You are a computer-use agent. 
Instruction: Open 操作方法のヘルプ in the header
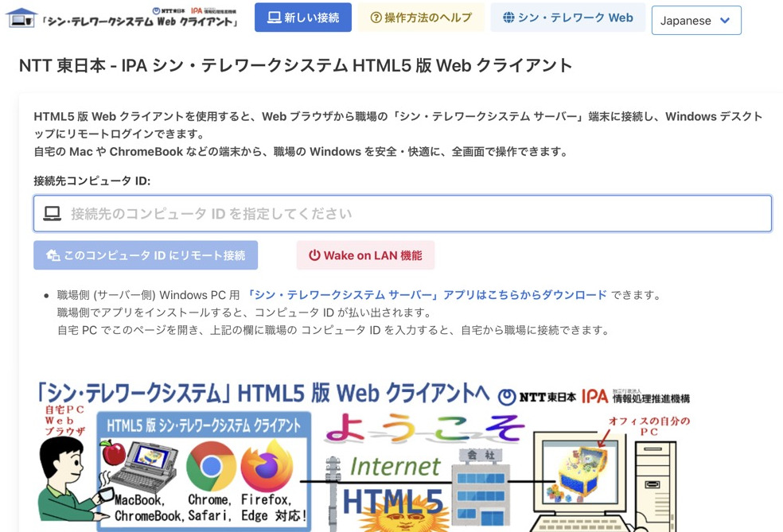pyautogui.click(x=421, y=17)
